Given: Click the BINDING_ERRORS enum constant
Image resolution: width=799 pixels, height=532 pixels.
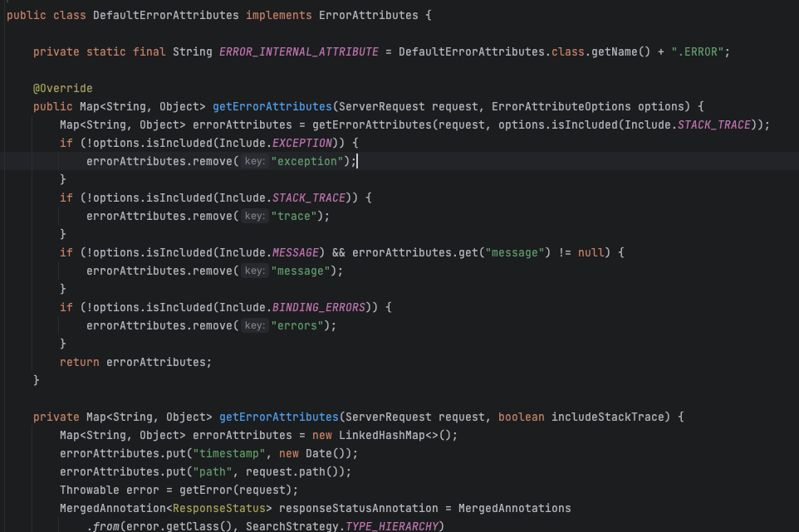Looking at the screenshot, I should (319, 307).
